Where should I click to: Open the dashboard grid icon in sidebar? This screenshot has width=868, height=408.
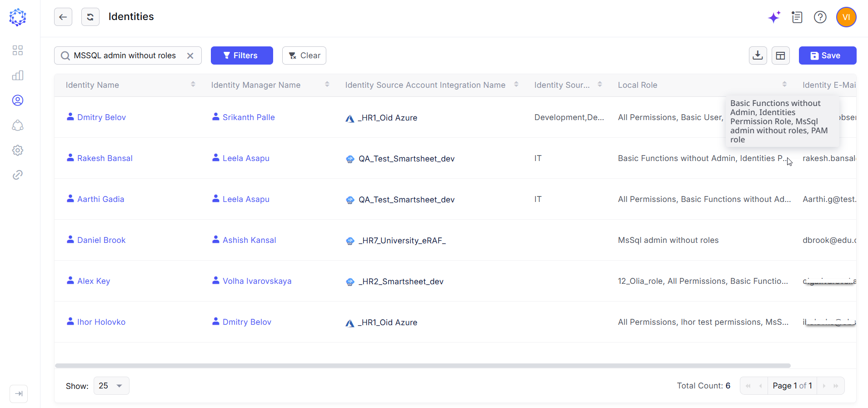[x=18, y=50]
